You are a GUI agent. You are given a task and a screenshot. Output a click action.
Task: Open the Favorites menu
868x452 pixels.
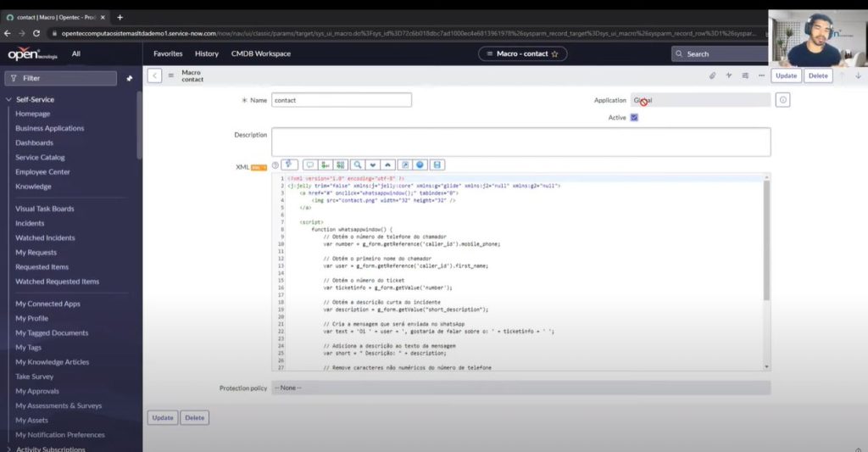pos(168,53)
